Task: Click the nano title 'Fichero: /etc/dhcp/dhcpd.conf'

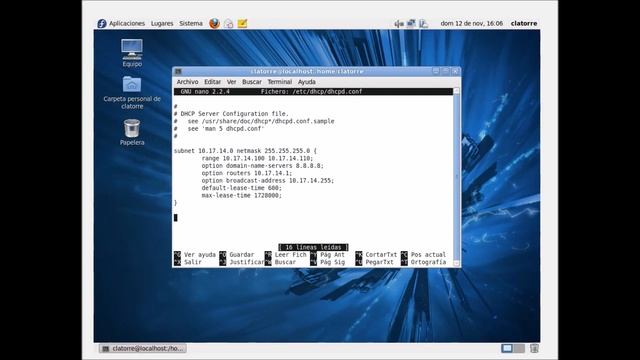Action: coord(311,91)
